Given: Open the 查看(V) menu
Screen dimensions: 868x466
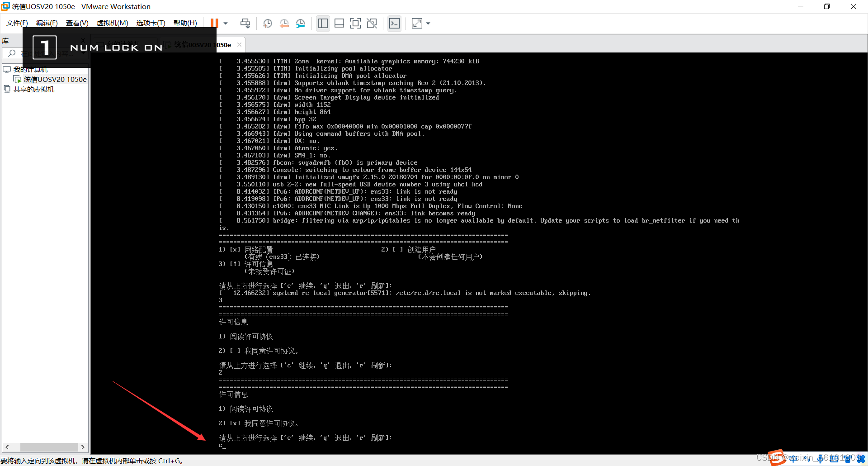Looking at the screenshot, I should pyautogui.click(x=77, y=23).
